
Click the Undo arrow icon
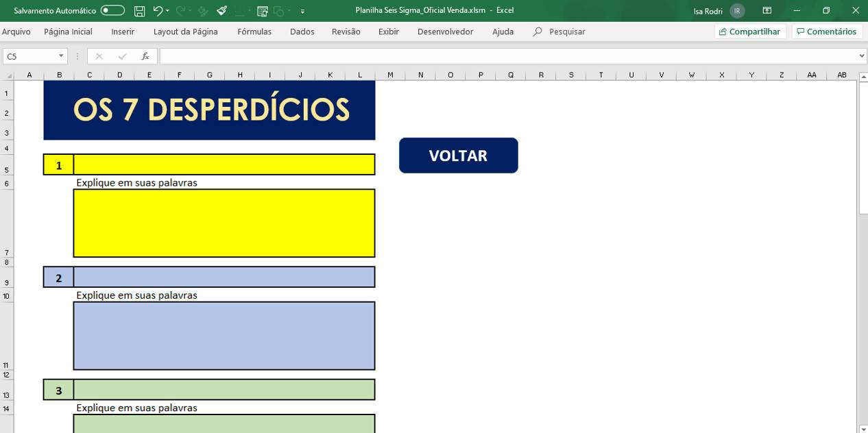pos(158,11)
